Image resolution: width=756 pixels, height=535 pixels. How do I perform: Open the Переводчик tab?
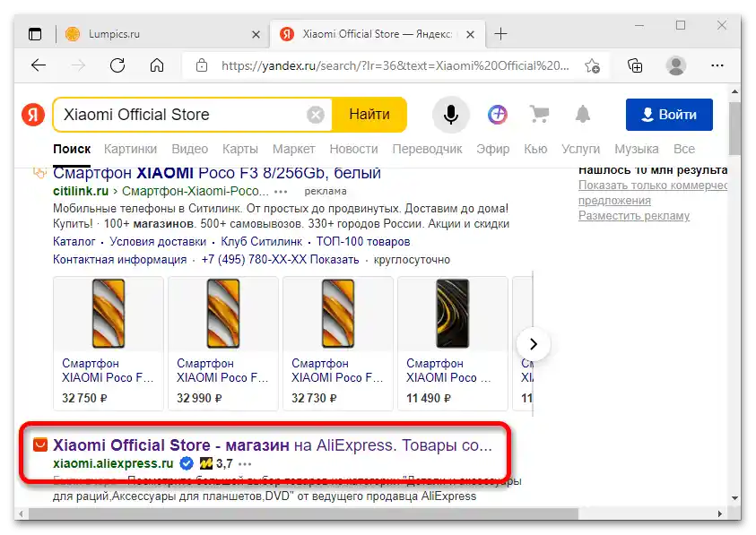[427, 150]
